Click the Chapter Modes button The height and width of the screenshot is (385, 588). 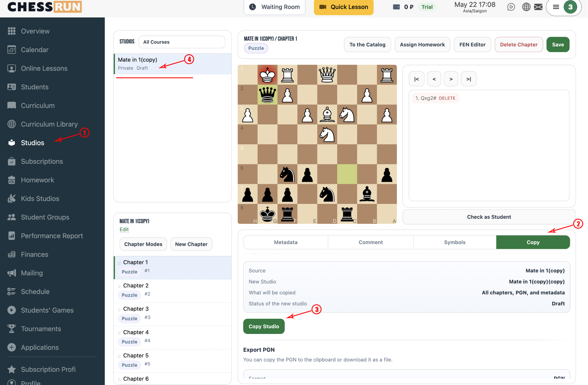tap(143, 244)
